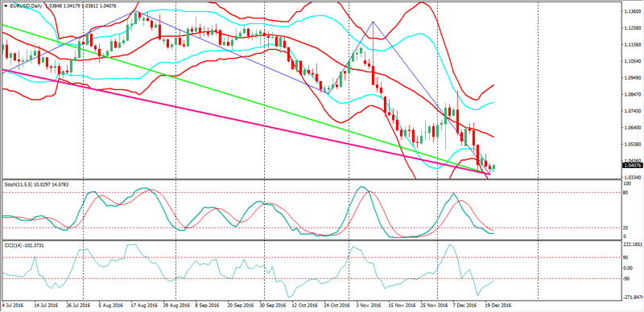This screenshot has width=644, height=312.
Task: Click the 17 Aug 2016 date label
Action: [x=145, y=306]
